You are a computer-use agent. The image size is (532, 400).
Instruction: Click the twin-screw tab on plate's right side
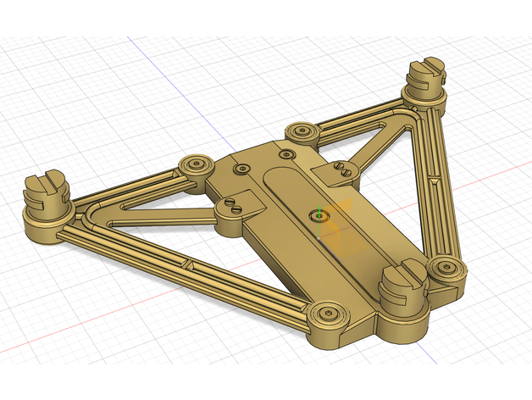(x=340, y=171)
